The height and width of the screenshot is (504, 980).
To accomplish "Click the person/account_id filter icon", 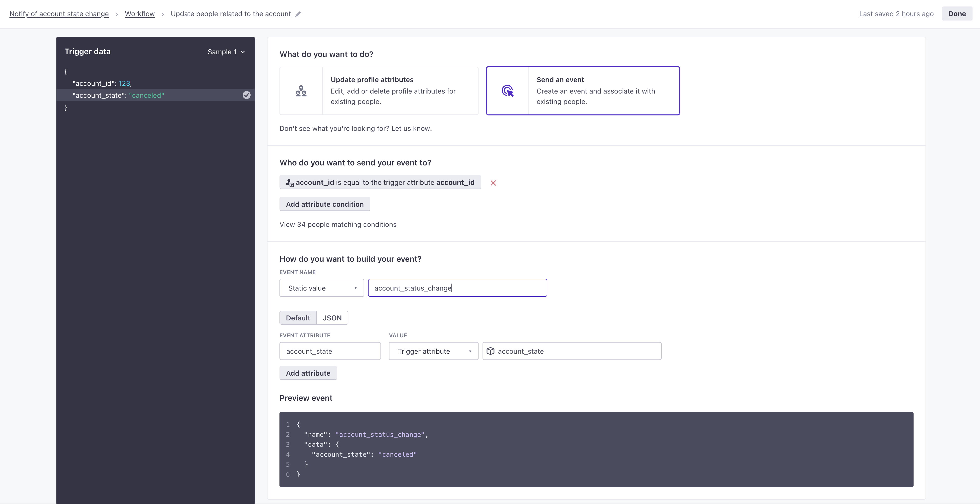I will point(289,182).
